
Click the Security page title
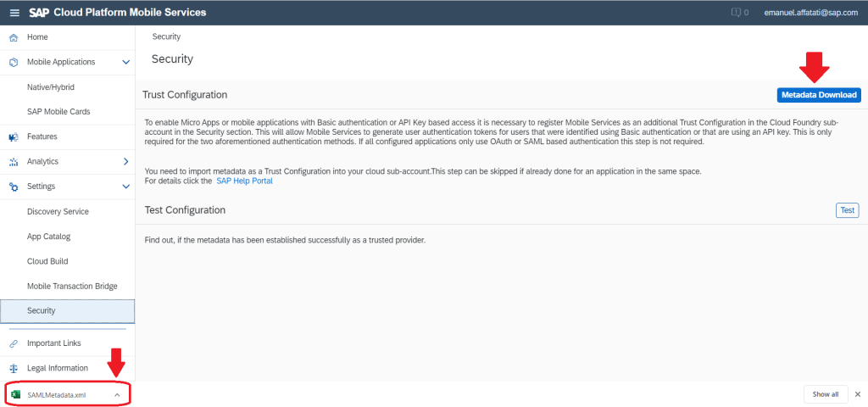[x=172, y=59]
